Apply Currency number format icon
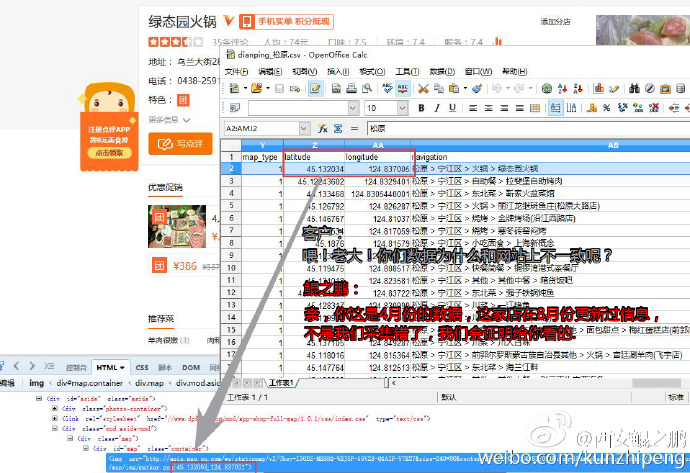The height and width of the screenshot is (473, 690). point(592,108)
